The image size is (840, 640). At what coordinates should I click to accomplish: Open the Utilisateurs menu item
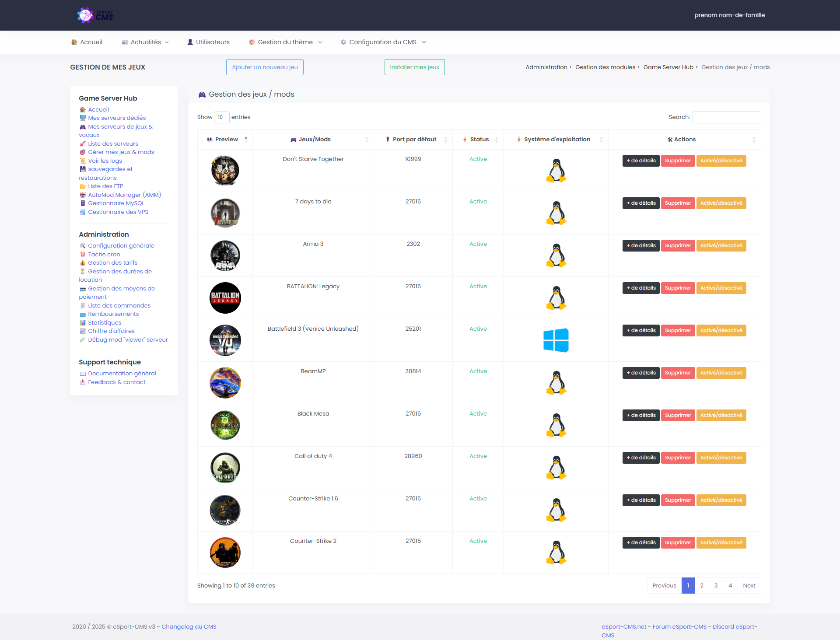[208, 42]
